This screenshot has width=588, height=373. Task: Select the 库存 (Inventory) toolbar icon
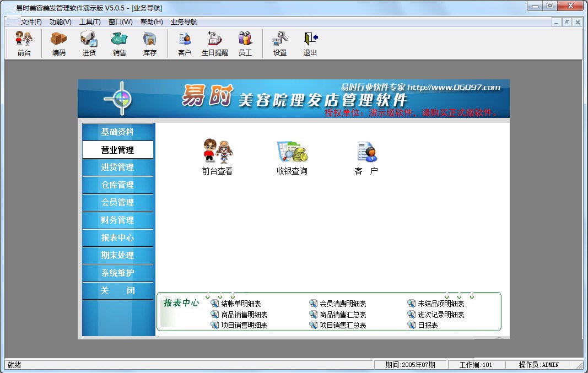pos(149,43)
